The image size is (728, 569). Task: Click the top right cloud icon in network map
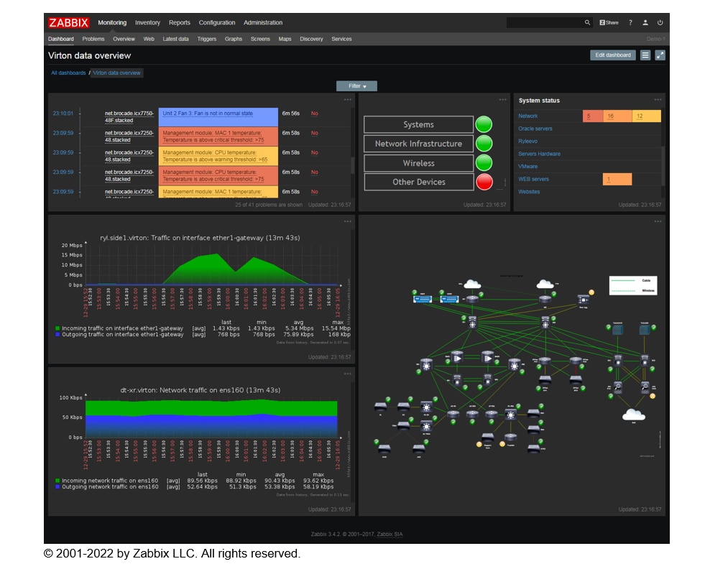tap(545, 284)
